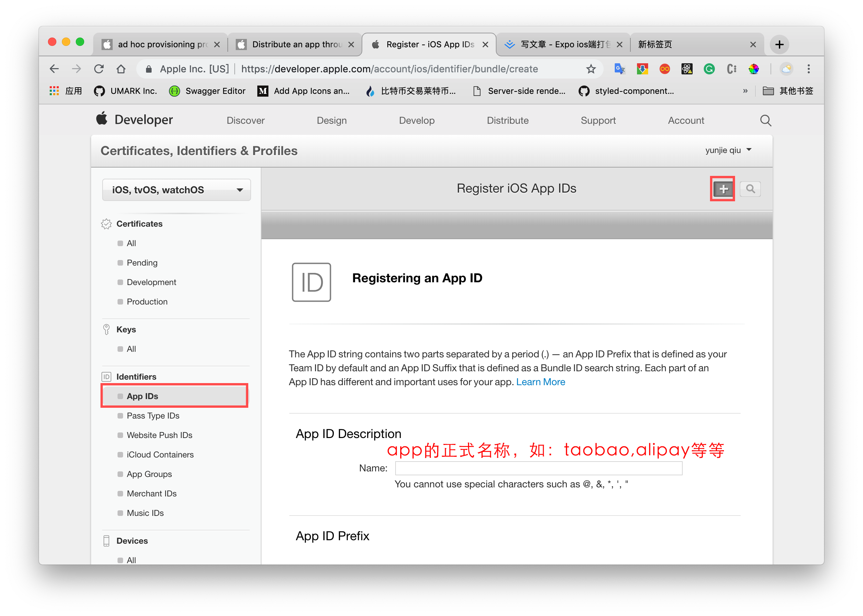Open the Swagger Editor bookmark
The width and height of the screenshot is (863, 616).
[207, 91]
